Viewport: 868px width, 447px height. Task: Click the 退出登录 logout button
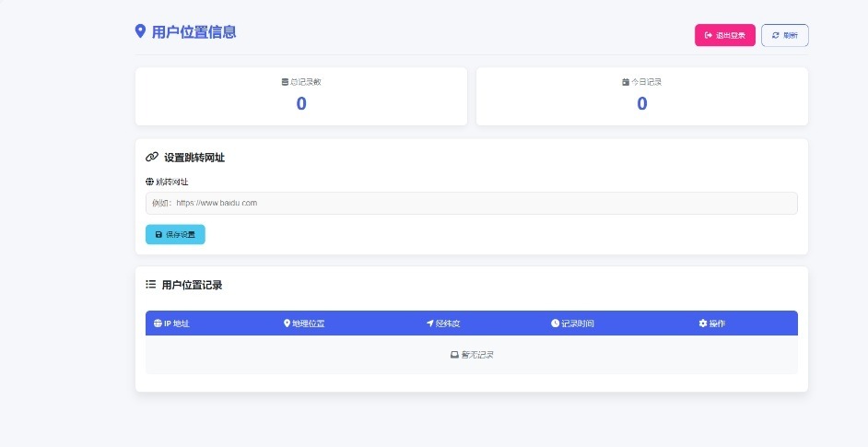point(724,35)
